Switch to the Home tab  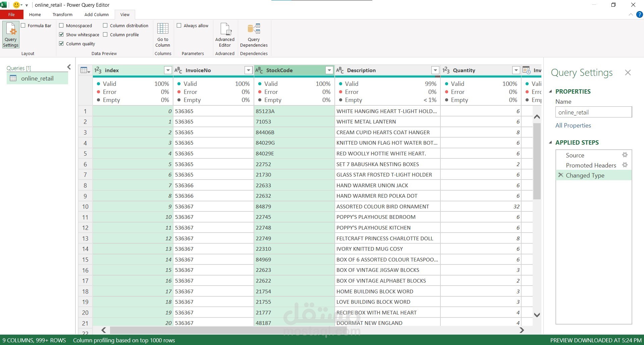[x=35, y=14]
